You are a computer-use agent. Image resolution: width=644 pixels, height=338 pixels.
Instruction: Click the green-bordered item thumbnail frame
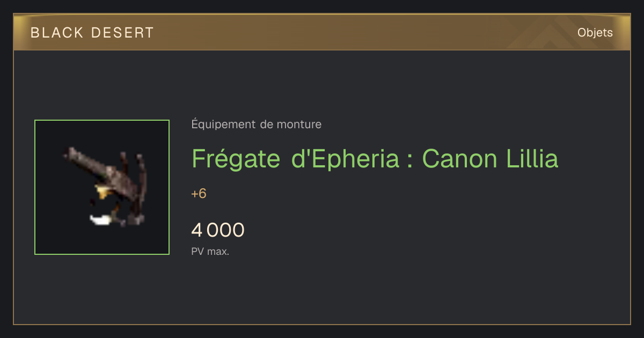(102, 187)
